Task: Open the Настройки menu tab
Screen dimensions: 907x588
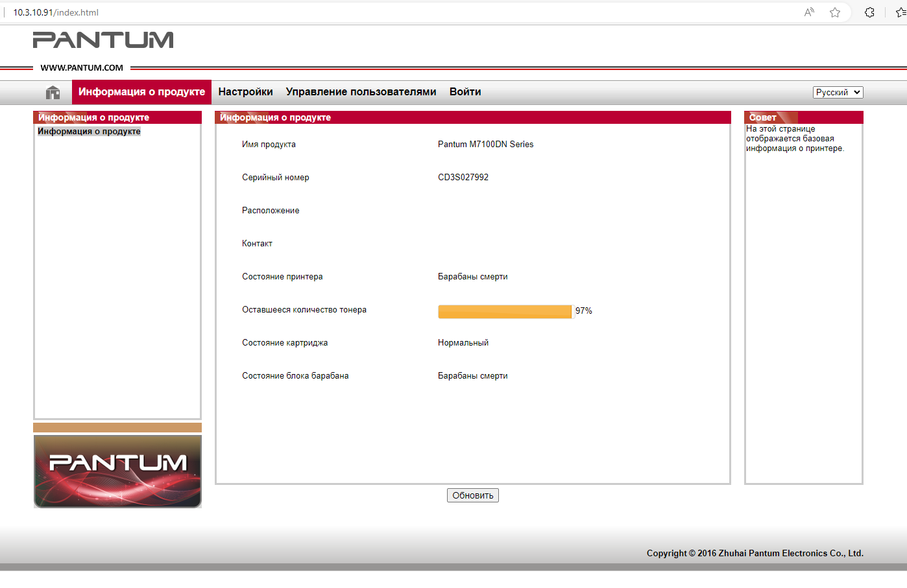Action: [x=245, y=92]
